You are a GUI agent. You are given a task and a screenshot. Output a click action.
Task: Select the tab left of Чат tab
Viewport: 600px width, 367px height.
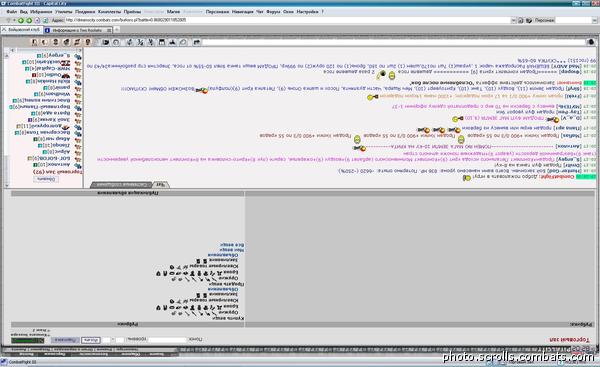[x=122, y=185]
